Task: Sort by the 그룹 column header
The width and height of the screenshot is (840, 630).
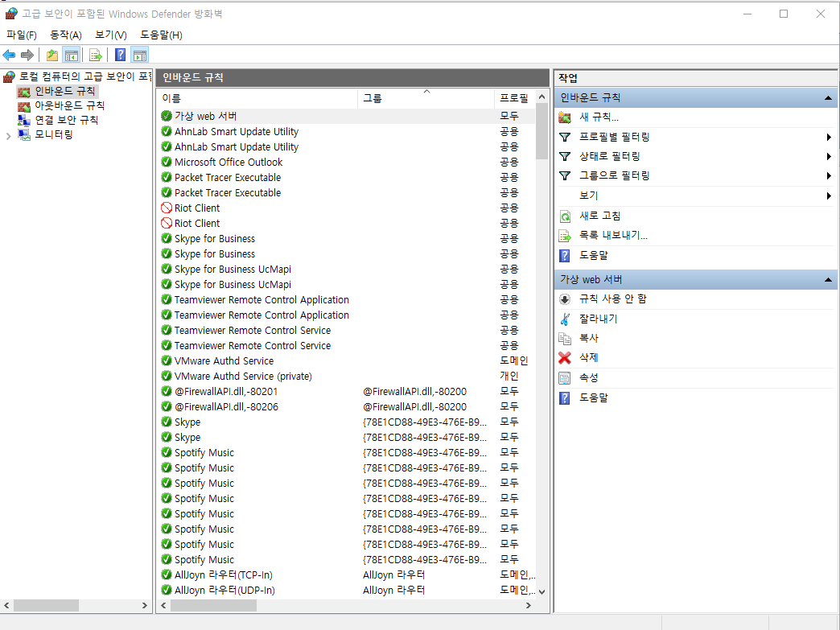Action: [x=426, y=98]
